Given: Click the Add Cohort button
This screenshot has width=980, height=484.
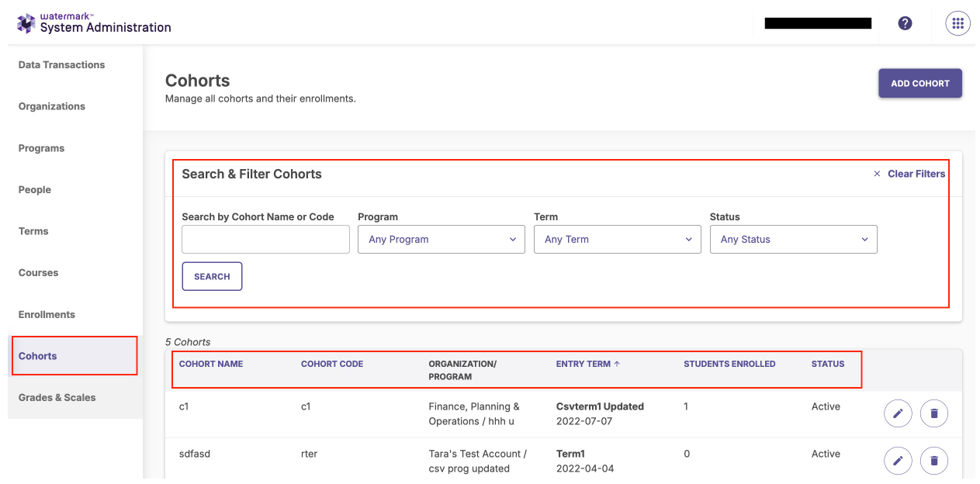Looking at the screenshot, I should tap(920, 84).
